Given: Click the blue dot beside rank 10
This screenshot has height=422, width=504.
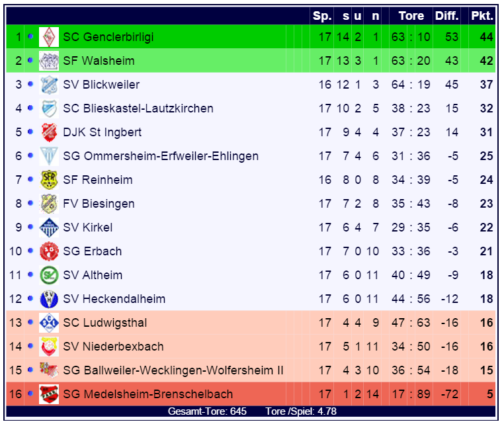Looking at the screenshot, I should click(x=30, y=251).
